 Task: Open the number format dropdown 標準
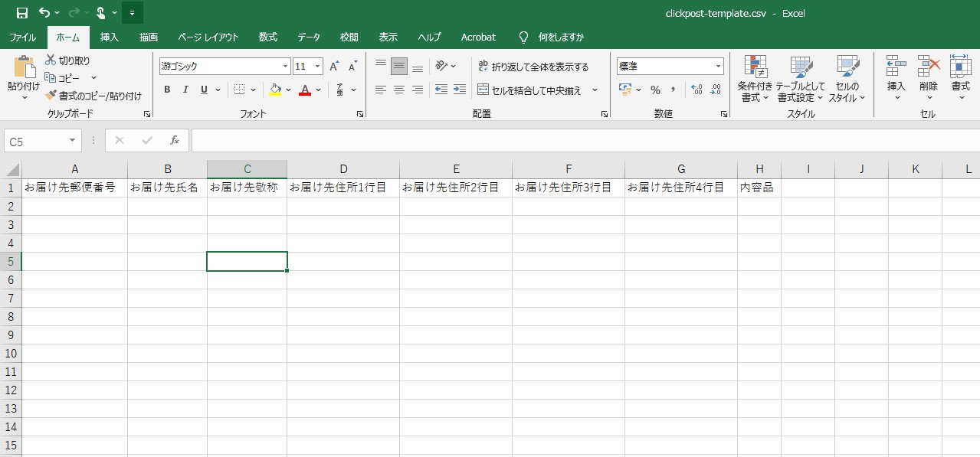pos(718,67)
